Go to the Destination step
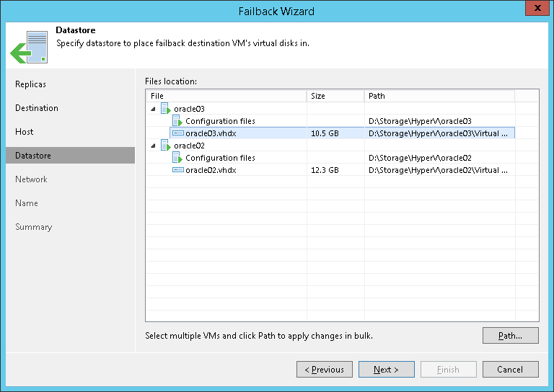The image size is (554, 392). pos(37,108)
